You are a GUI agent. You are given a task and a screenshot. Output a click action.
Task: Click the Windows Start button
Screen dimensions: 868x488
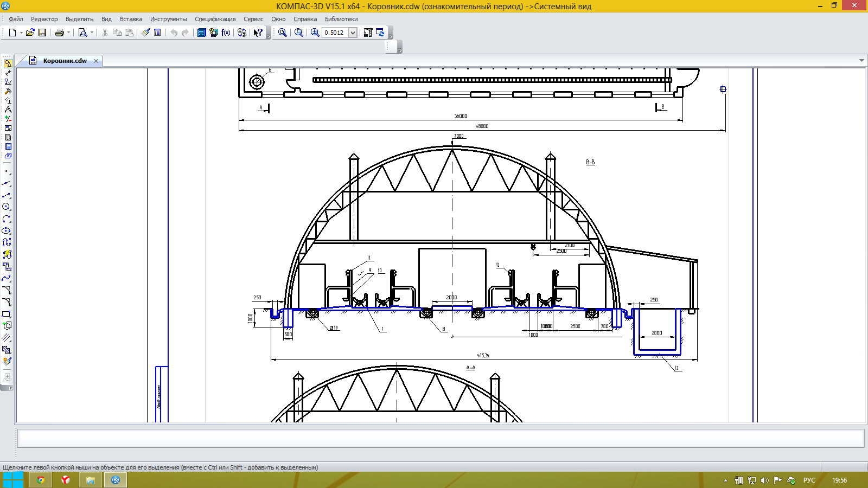click(12, 480)
